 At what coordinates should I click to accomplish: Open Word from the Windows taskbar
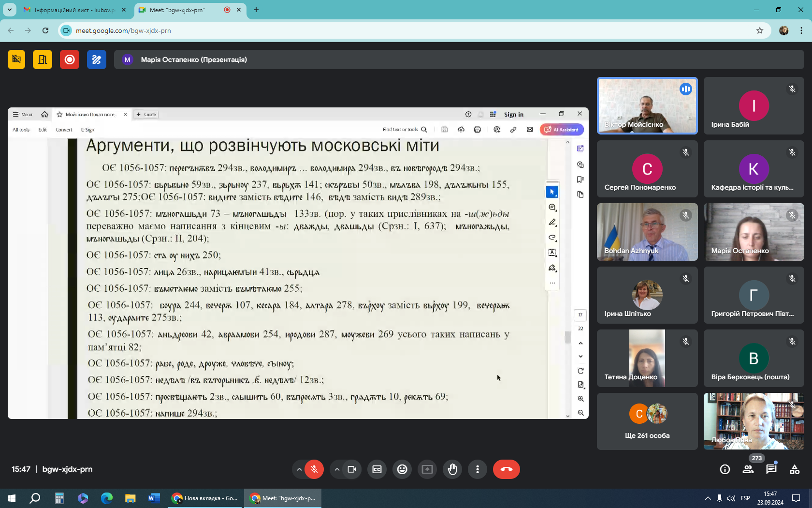tap(154, 498)
